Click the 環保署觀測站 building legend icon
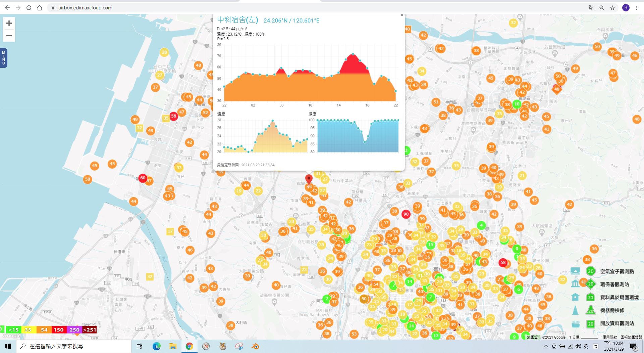 tap(575, 284)
